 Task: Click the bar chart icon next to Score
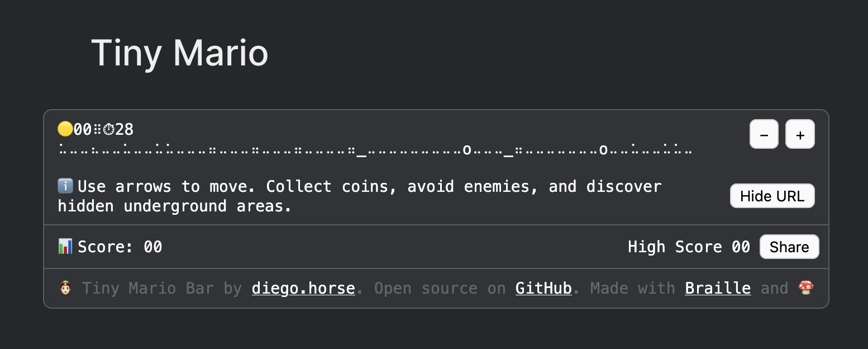[x=65, y=246]
